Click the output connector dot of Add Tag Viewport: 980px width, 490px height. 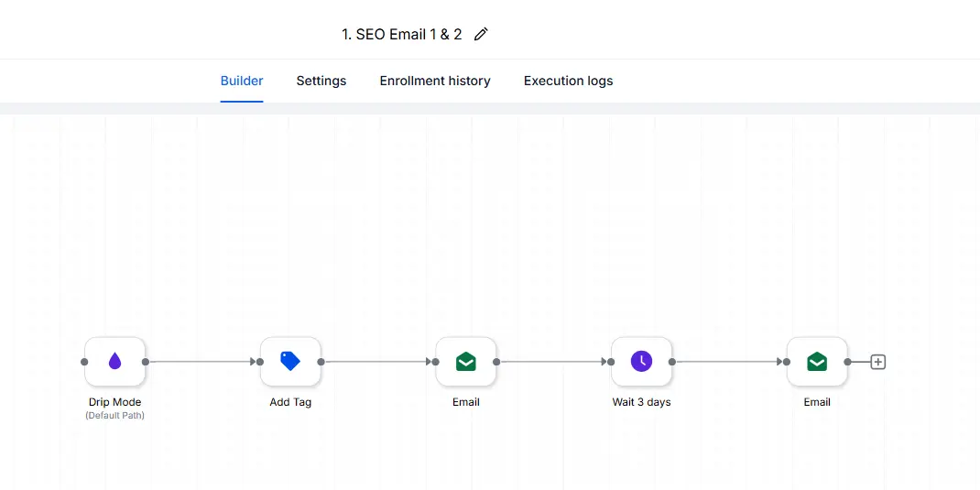[321, 362]
